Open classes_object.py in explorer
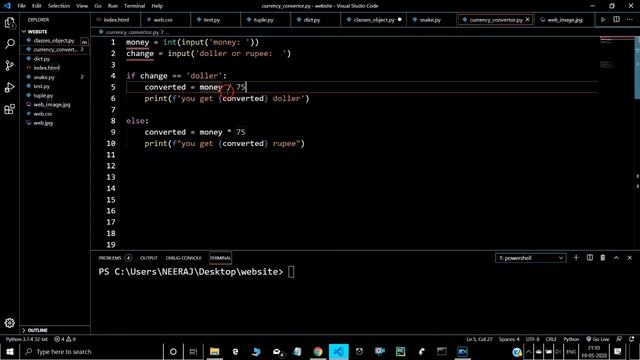 click(54, 40)
